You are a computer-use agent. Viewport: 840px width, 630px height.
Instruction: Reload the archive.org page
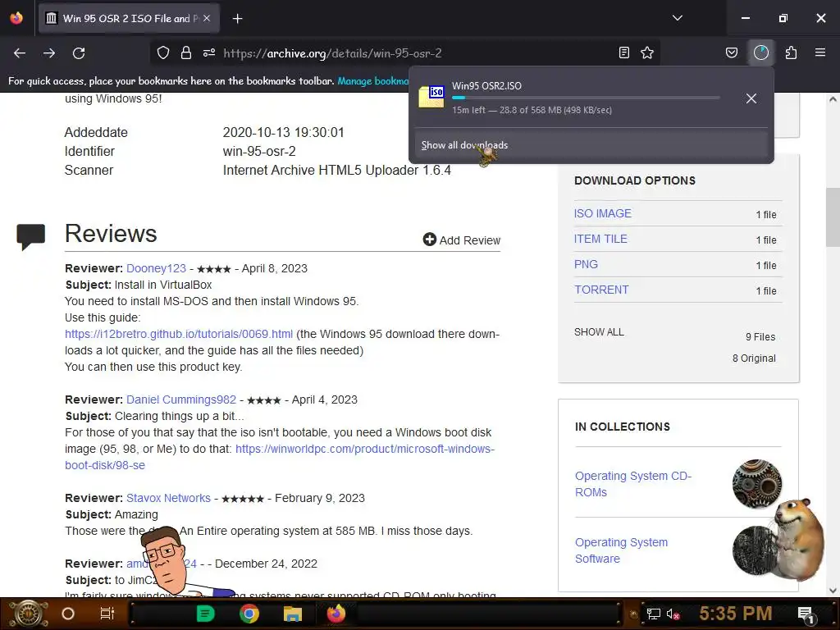coord(79,53)
